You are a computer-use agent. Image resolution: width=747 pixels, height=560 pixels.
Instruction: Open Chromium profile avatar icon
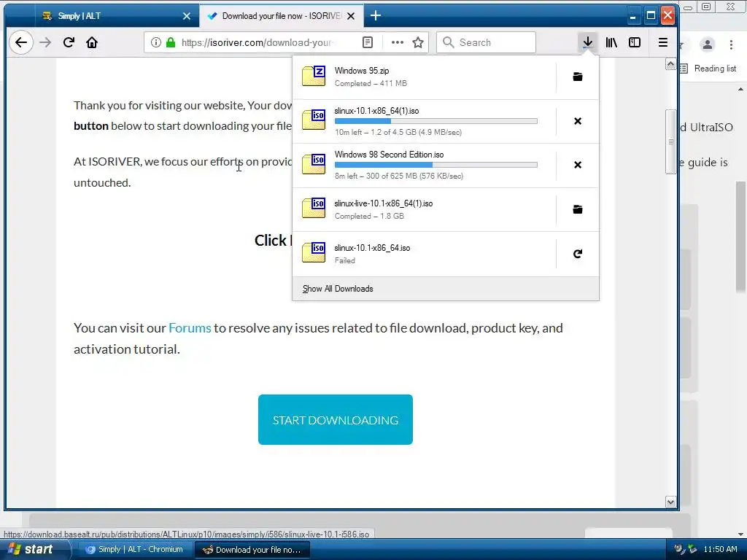708,44
